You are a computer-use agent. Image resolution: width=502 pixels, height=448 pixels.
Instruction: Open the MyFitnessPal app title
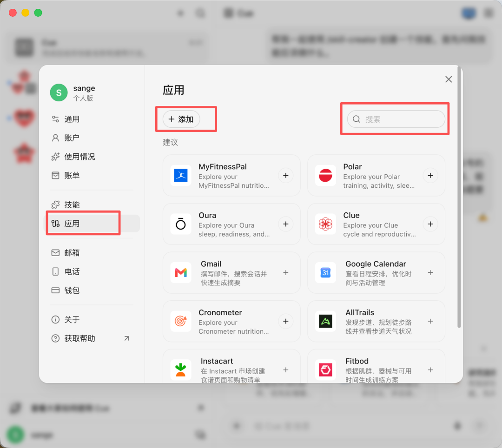pos(223,167)
